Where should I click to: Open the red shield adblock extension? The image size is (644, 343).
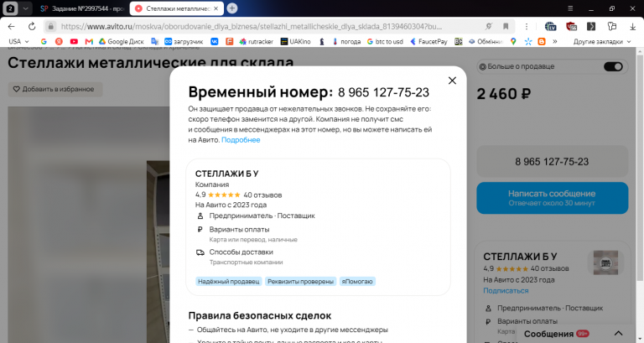[571, 27]
